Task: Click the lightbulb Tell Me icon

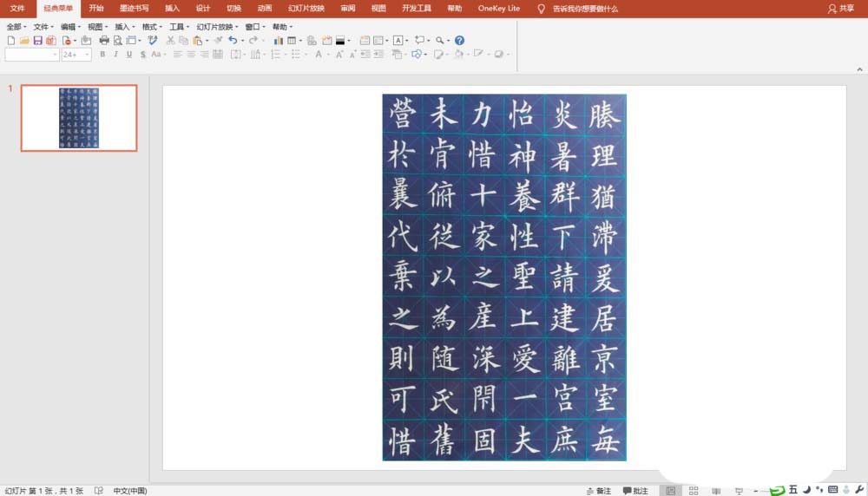Action: click(x=541, y=9)
